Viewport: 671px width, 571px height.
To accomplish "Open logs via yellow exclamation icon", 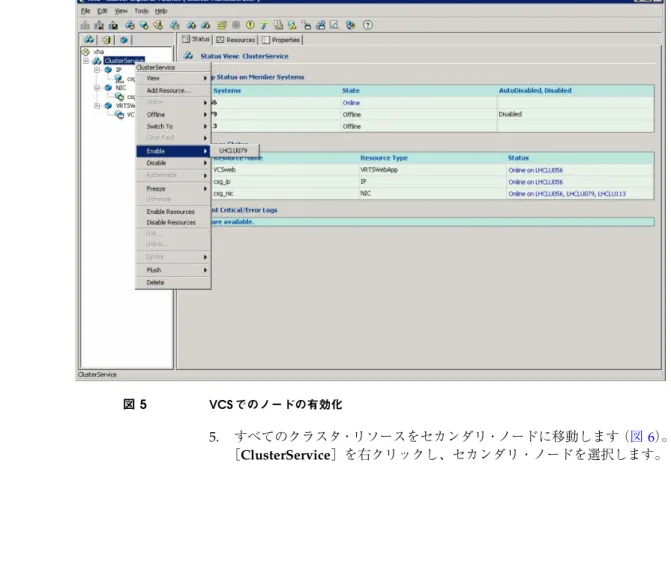I will point(250,25).
